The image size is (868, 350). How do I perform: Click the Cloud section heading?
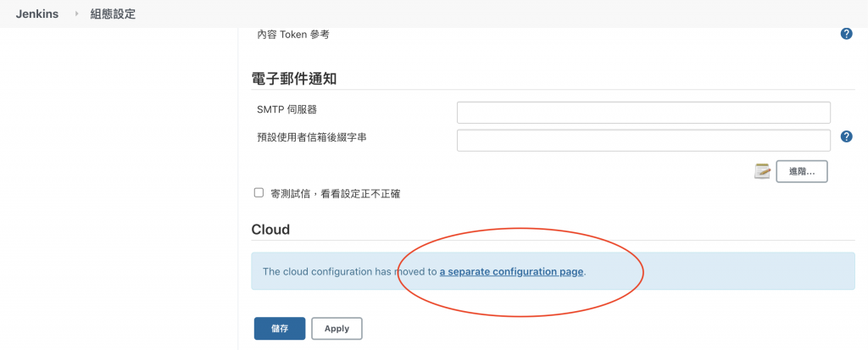pyautogui.click(x=270, y=230)
